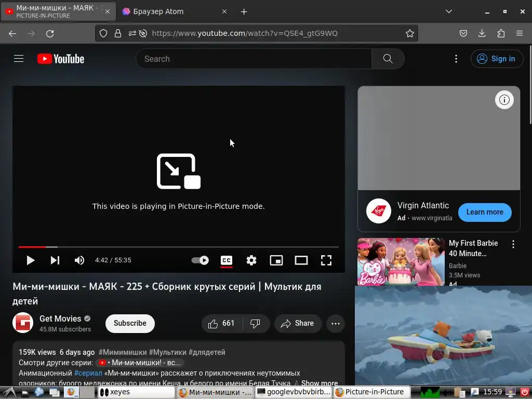Image resolution: width=532 pixels, height=399 pixels.
Task: Open site permissions icon in address bar
Action: [x=132, y=33]
